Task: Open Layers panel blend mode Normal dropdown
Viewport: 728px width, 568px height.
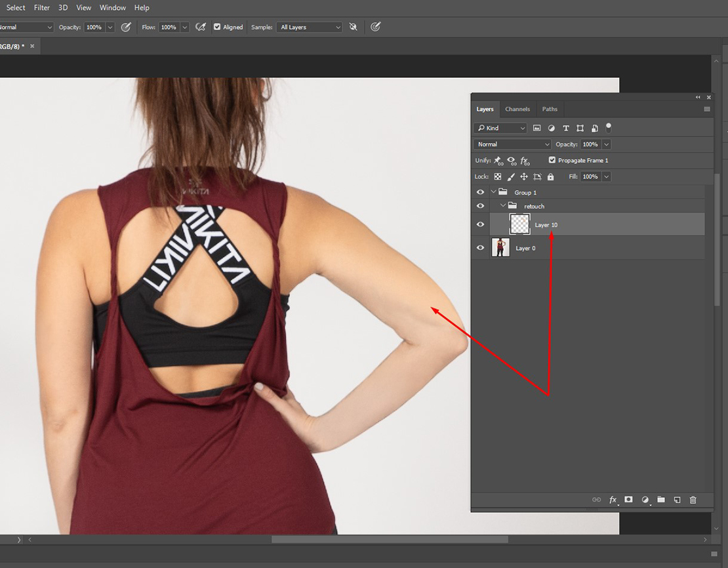Action: click(x=512, y=144)
